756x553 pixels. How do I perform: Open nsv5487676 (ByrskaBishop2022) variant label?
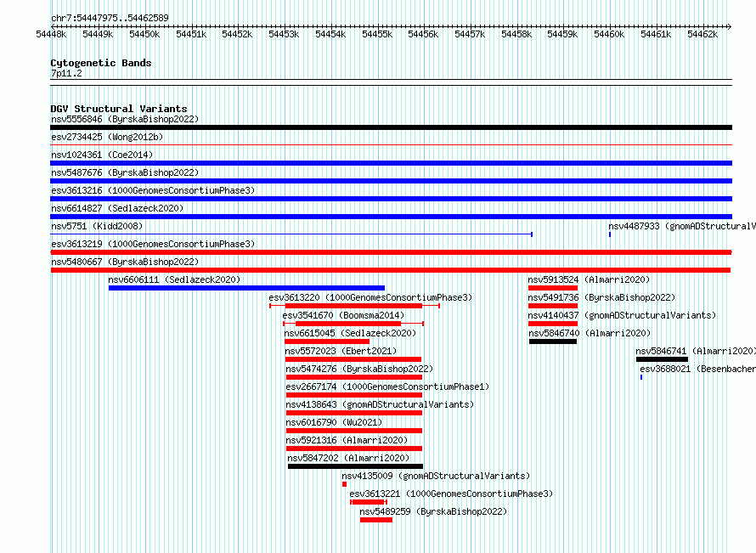[x=125, y=172]
